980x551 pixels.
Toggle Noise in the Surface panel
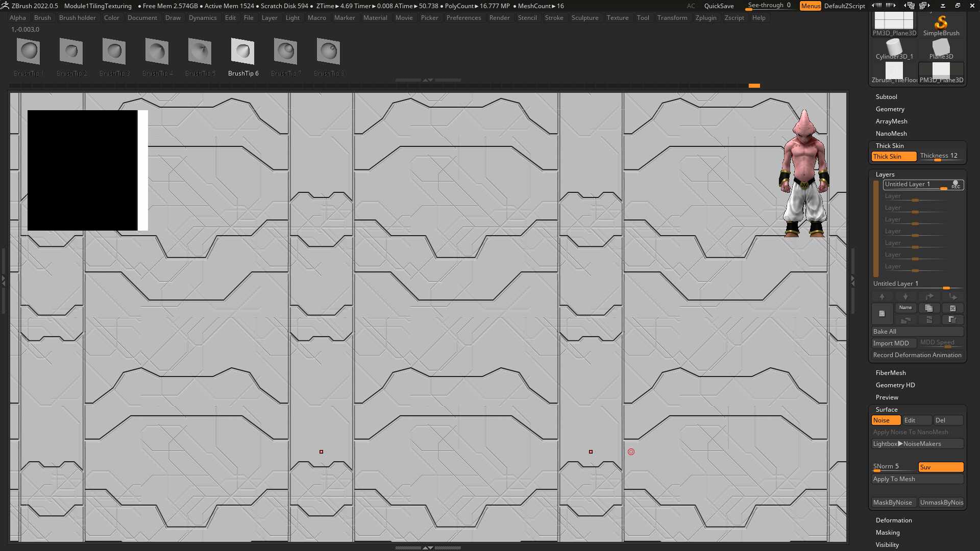click(x=886, y=420)
